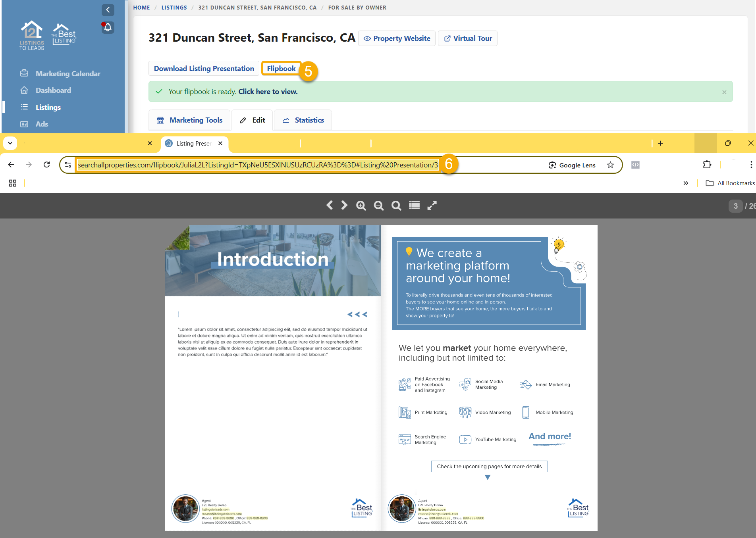The height and width of the screenshot is (538, 756).
Task: Bookmark this page with the star icon
Action: (x=610, y=165)
